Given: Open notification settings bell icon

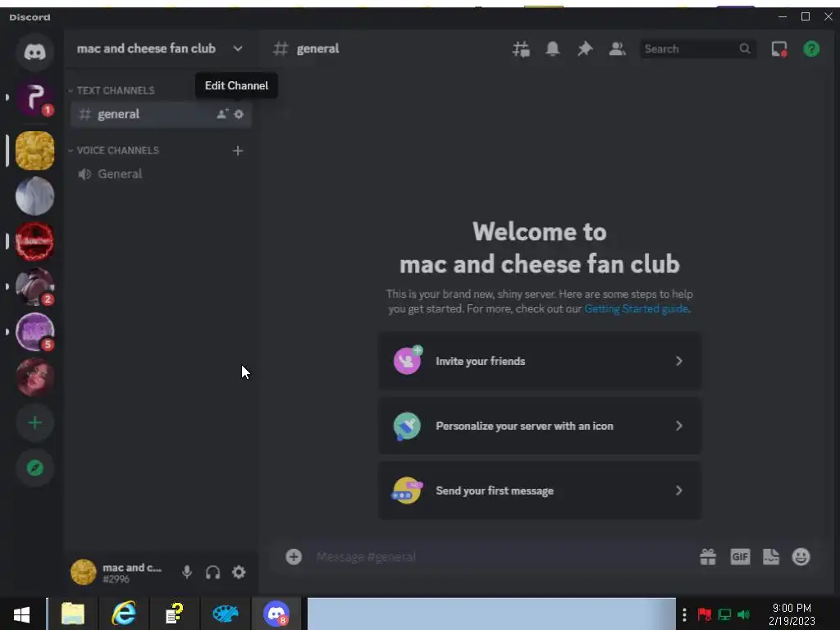Looking at the screenshot, I should (x=553, y=48).
